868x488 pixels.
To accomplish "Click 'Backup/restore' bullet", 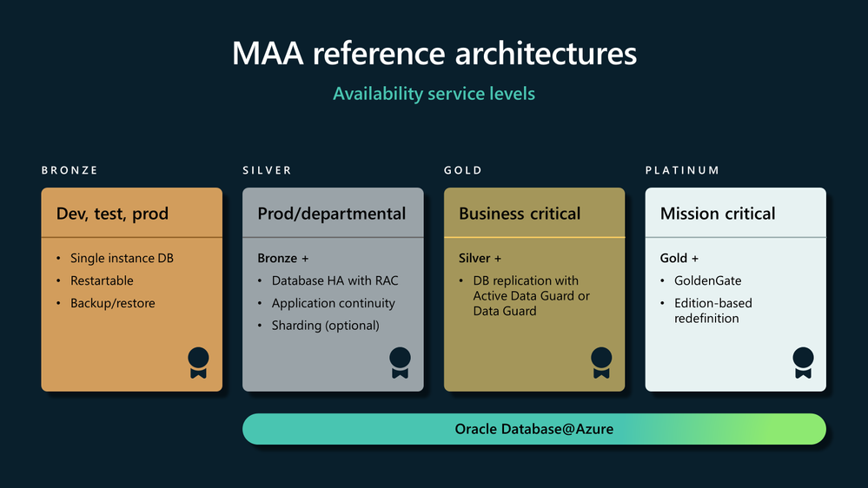I will click(112, 303).
